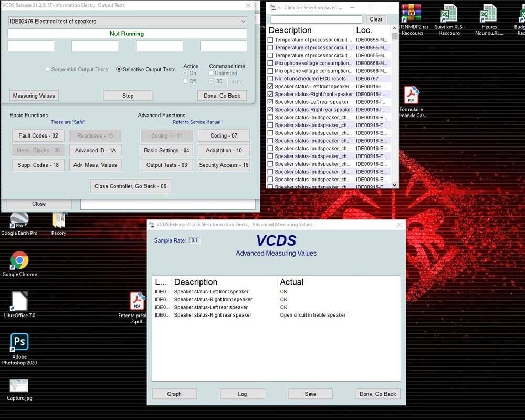Viewport: 525px width, 420px height.
Task: Select the Selective Output Tests radio button
Action: click(119, 69)
